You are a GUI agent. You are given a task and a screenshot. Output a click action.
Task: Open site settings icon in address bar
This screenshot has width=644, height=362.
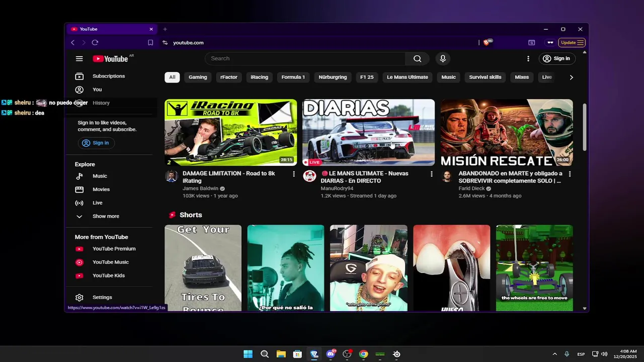[x=165, y=43]
